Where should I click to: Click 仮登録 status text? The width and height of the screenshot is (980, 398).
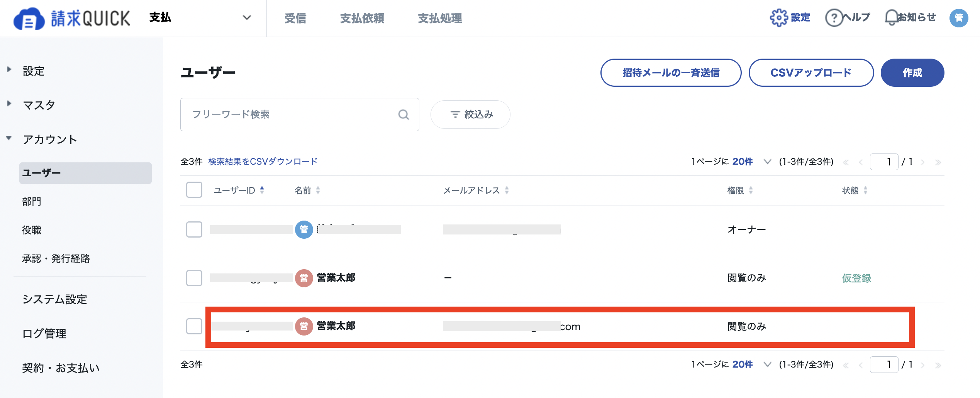coord(856,278)
